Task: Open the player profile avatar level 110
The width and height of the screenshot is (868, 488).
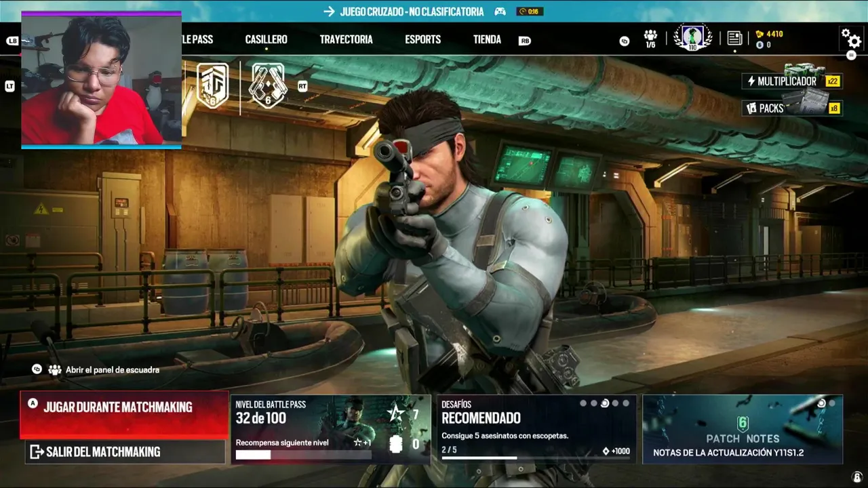Action: (x=692, y=37)
